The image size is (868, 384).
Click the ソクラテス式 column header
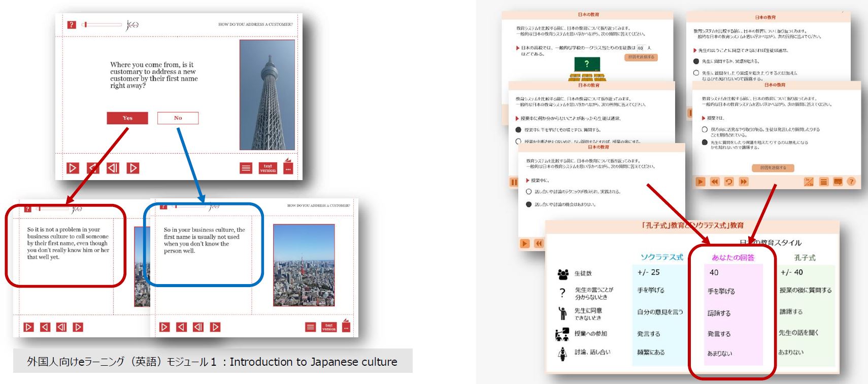pyautogui.click(x=662, y=257)
